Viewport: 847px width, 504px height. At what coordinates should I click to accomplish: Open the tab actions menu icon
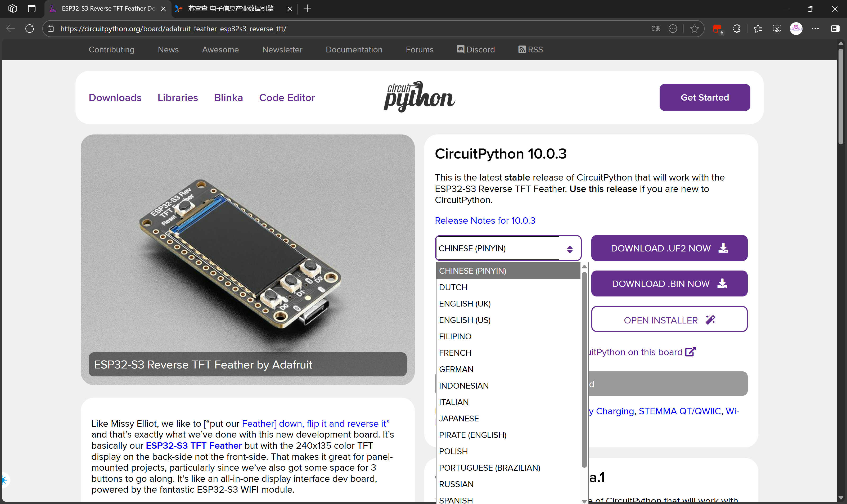[x=31, y=8]
